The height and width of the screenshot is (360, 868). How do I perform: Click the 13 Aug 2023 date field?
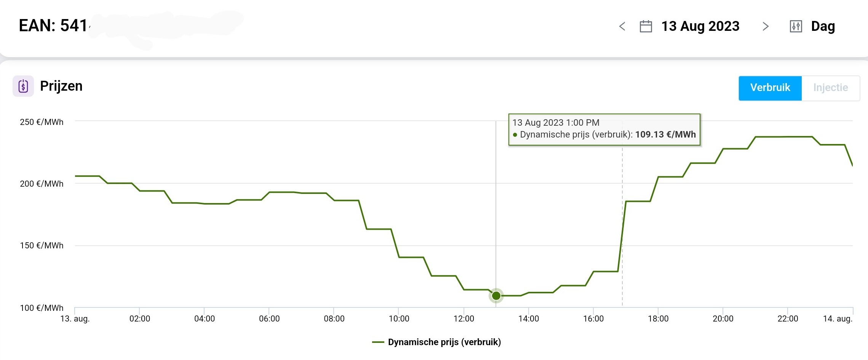[x=700, y=26]
